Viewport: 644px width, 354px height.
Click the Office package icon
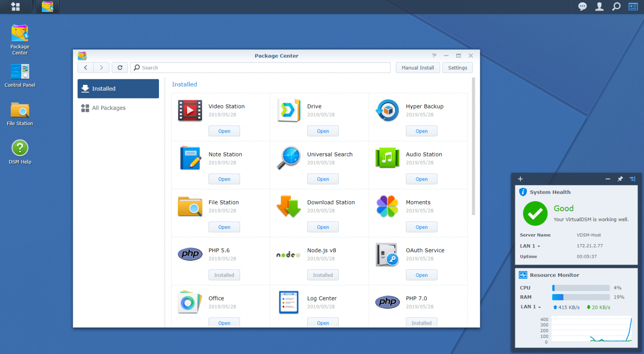(190, 302)
